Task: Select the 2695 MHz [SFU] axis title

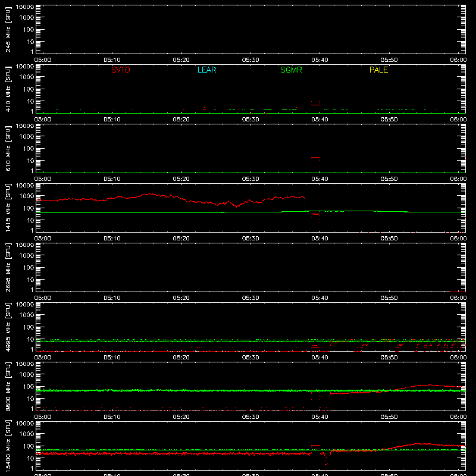Action: 8,267
